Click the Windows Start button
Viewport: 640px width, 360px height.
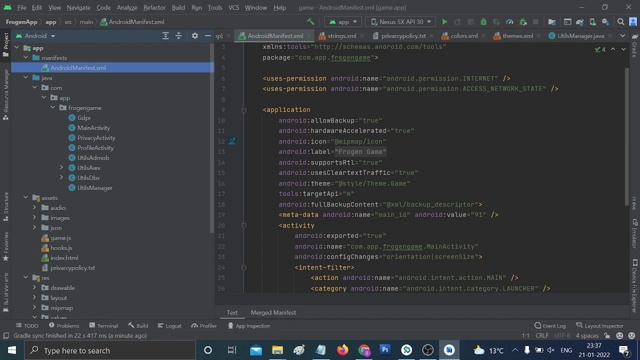12,350
